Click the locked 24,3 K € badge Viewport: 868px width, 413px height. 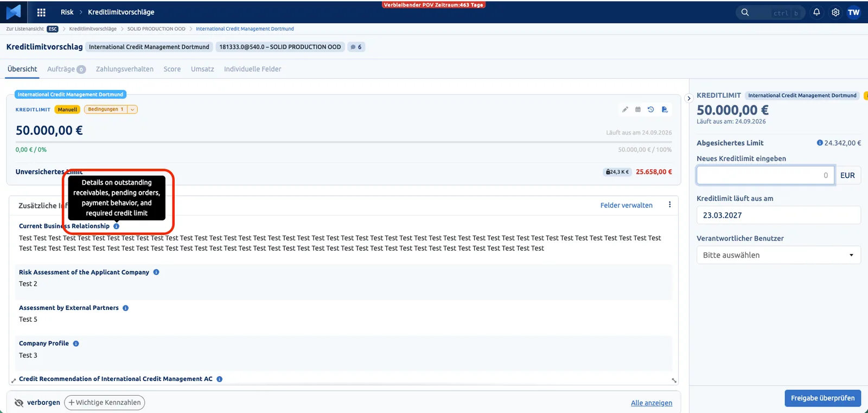coord(617,172)
